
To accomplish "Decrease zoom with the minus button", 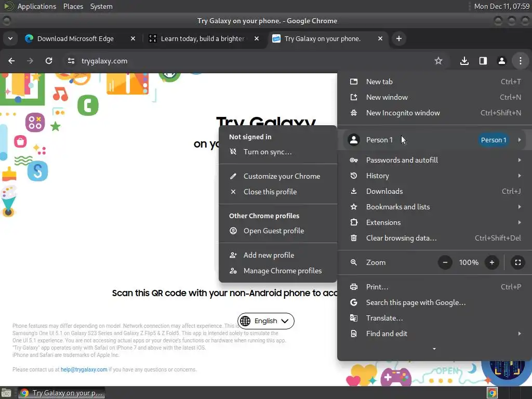I will (x=445, y=262).
